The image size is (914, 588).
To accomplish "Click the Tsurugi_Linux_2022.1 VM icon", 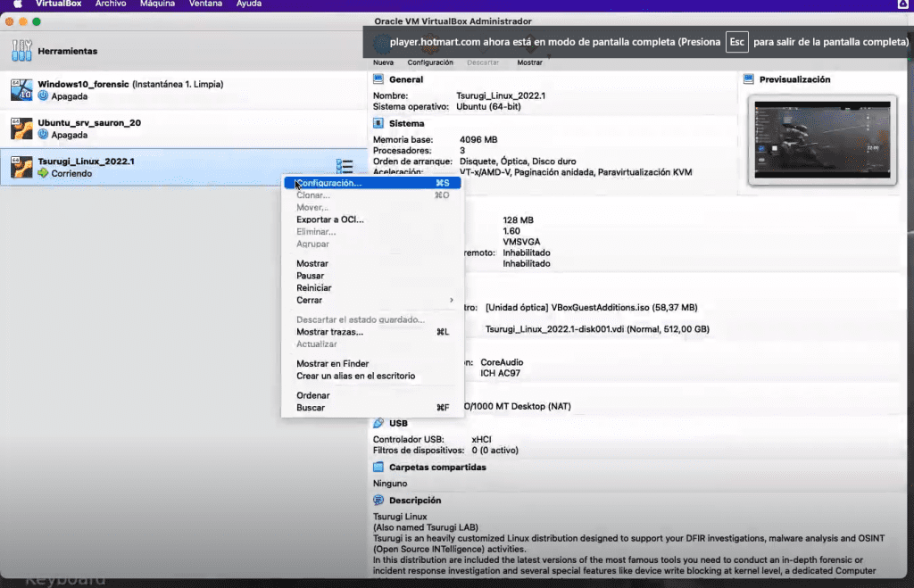I will click(21, 167).
